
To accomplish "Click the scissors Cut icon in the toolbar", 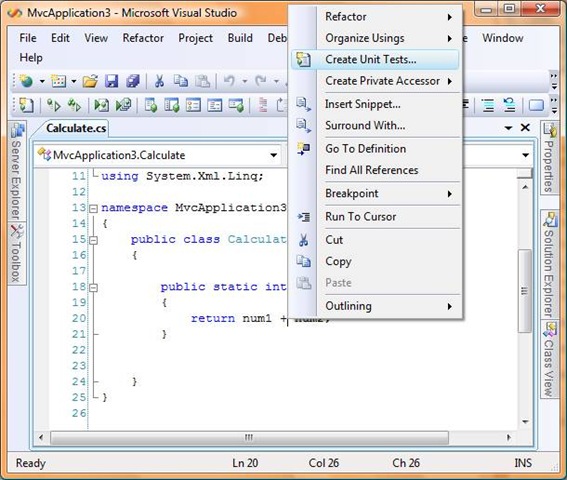I will click(x=159, y=81).
